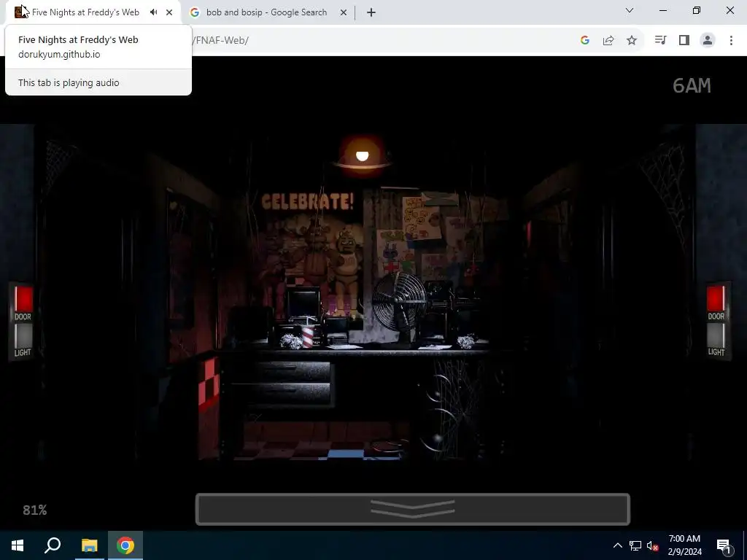The width and height of the screenshot is (747, 560).
Task: Share this page via share icon
Action: point(608,41)
